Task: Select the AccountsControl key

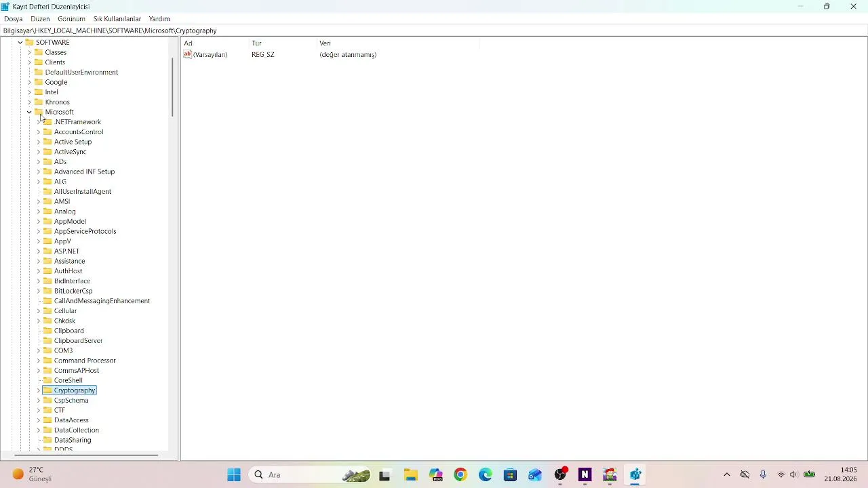Action: pos(79,132)
